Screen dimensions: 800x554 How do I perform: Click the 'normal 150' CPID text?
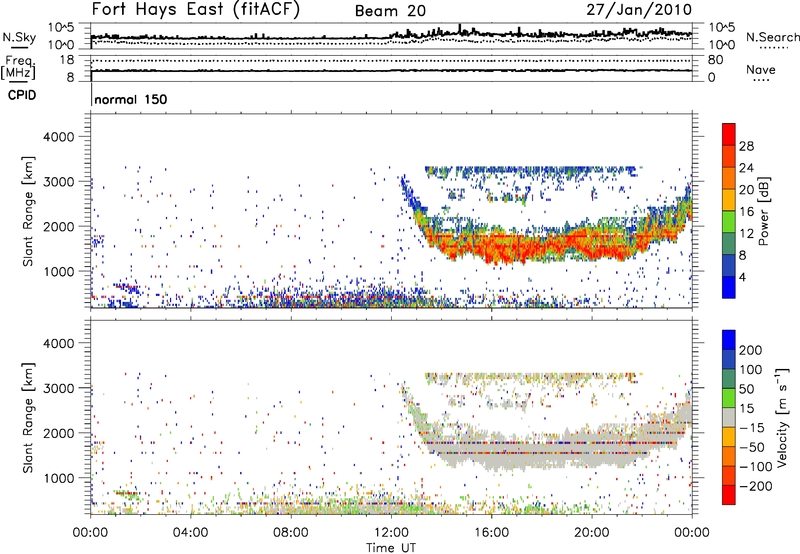click(131, 99)
